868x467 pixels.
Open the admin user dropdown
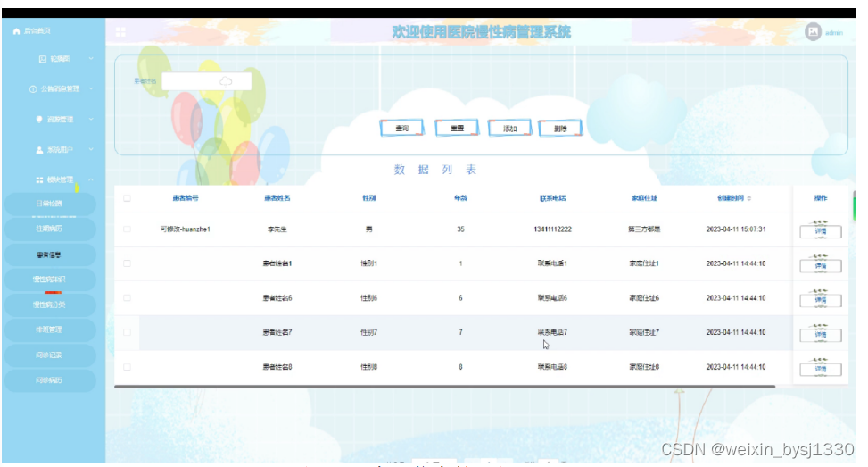(834, 33)
